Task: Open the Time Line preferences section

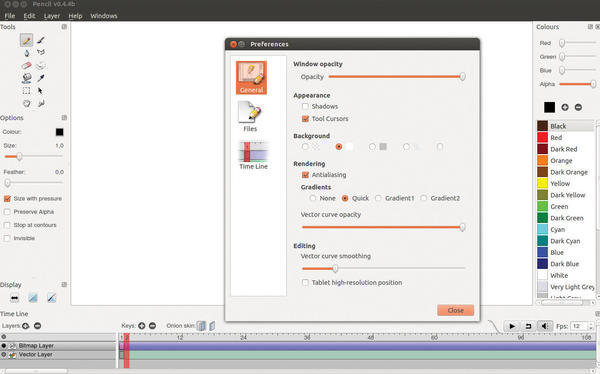Action: click(253, 155)
